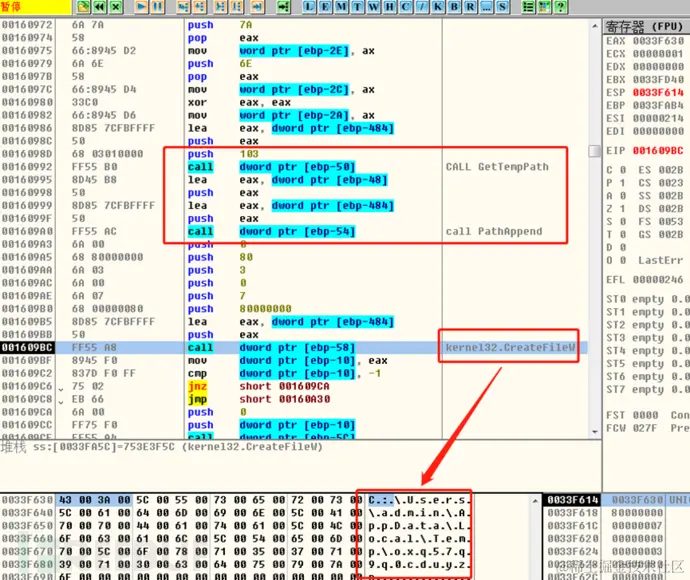Open Executable modules window (E button)
Viewport: 690px width, 580px height.
[x=325, y=7]
